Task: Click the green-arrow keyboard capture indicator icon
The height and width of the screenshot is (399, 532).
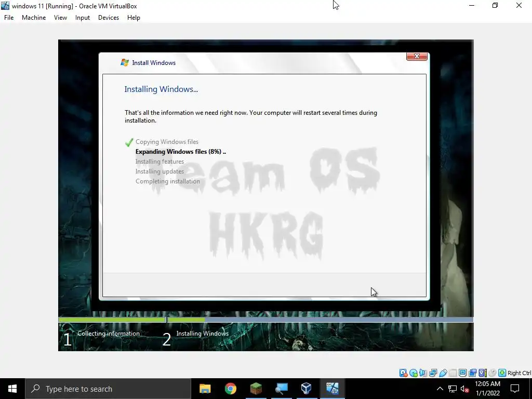Action: click(x=502, y=373)
